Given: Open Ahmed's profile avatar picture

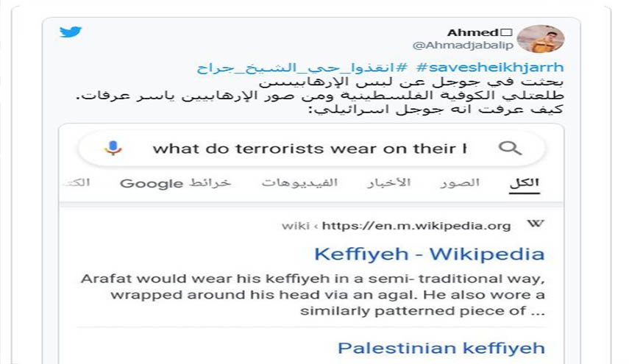Looking at the screenshot, I should 540,39.
